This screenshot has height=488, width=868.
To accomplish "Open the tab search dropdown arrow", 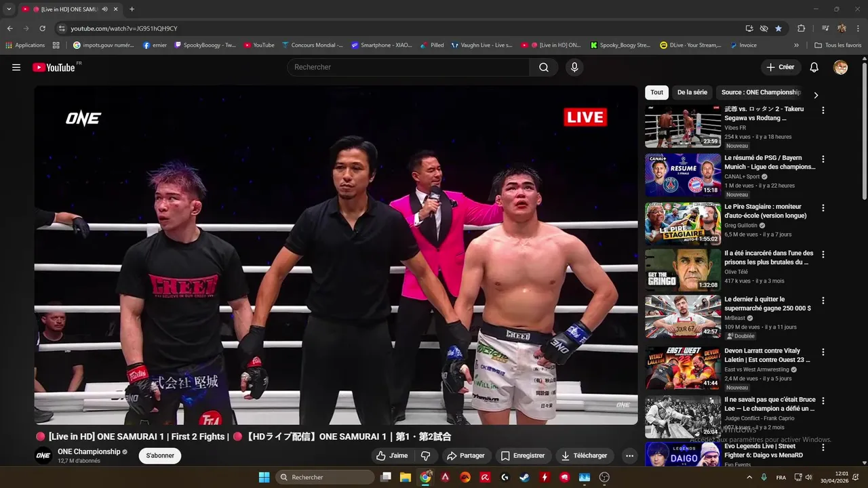I will point(9,9).
